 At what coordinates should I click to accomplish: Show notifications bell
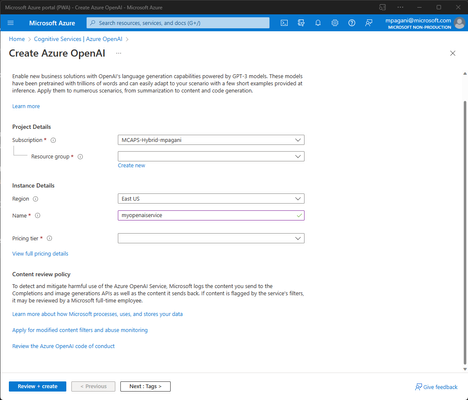pyautogui.click(x=318, y=23)
